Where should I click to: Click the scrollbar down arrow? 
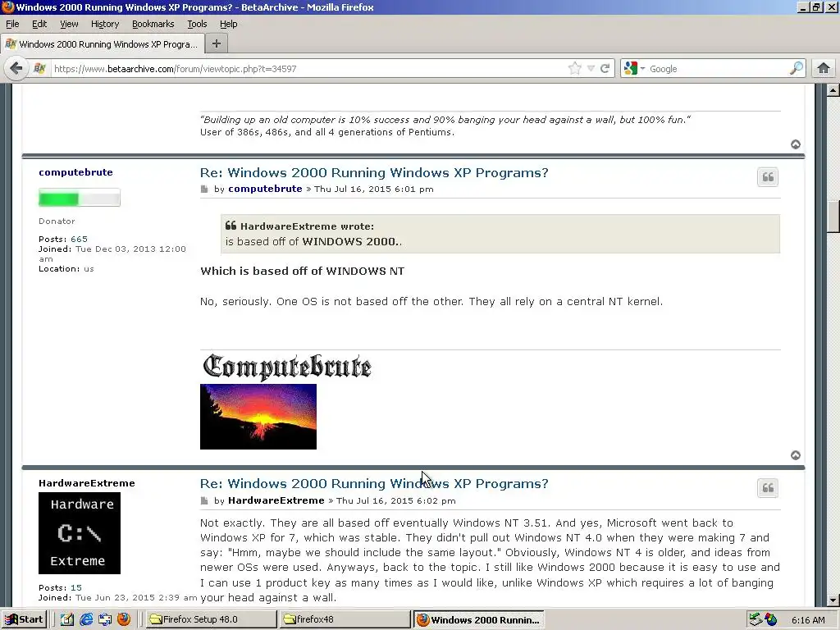coord(833,600)
